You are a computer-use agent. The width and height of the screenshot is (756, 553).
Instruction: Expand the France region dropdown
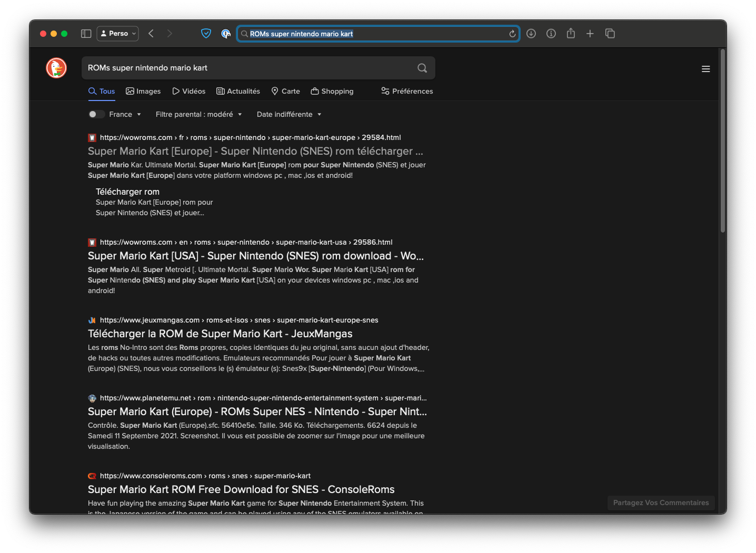tap(125, 114)
